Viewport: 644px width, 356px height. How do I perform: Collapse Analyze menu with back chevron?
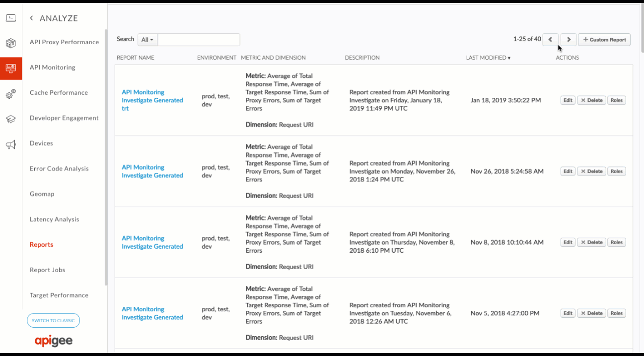pyautogui.click(x=31, y=18)
